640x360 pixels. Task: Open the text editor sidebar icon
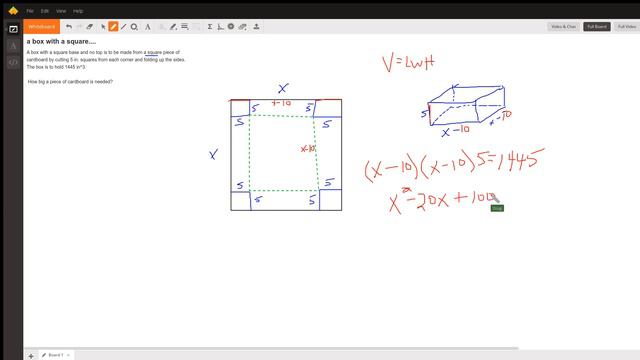(x=13, y=46)
